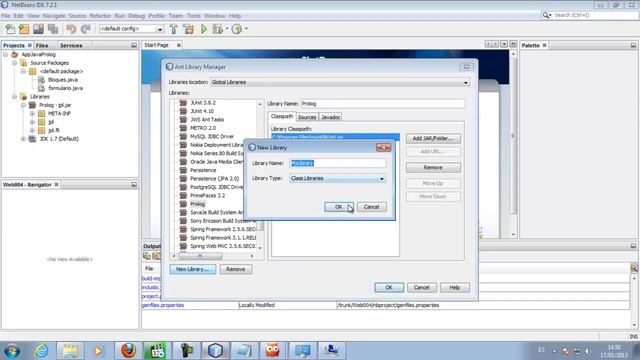Switch to the Javadoc tab
This screenshot has height=360, width=640.
click(331, 117)
